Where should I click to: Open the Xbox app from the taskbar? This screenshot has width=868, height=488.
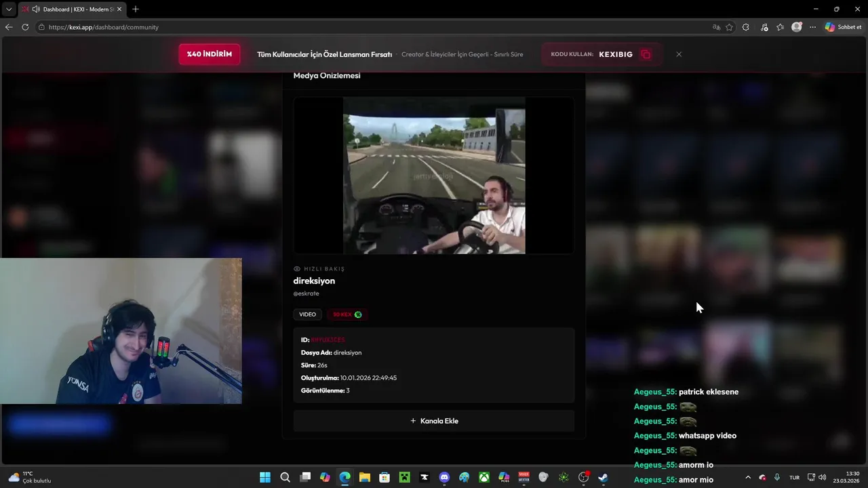pos(484,477)
